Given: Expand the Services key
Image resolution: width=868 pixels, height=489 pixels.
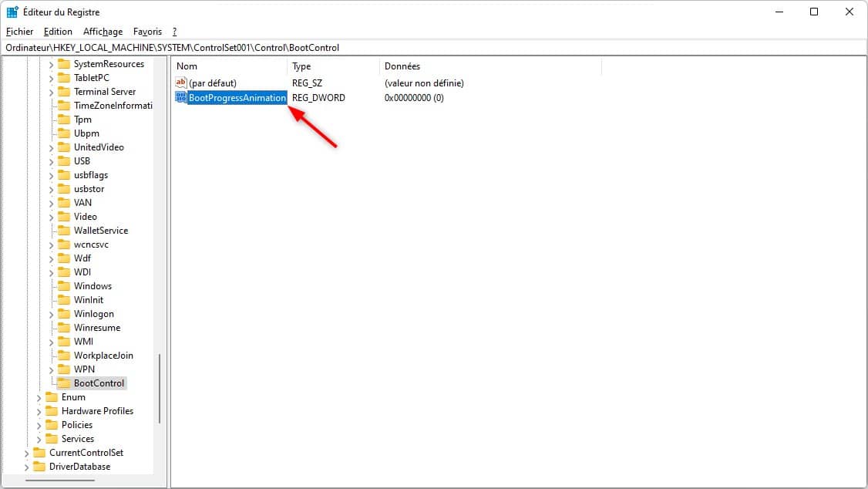Looking at the screenshot, I should click(x=39, y=439).
